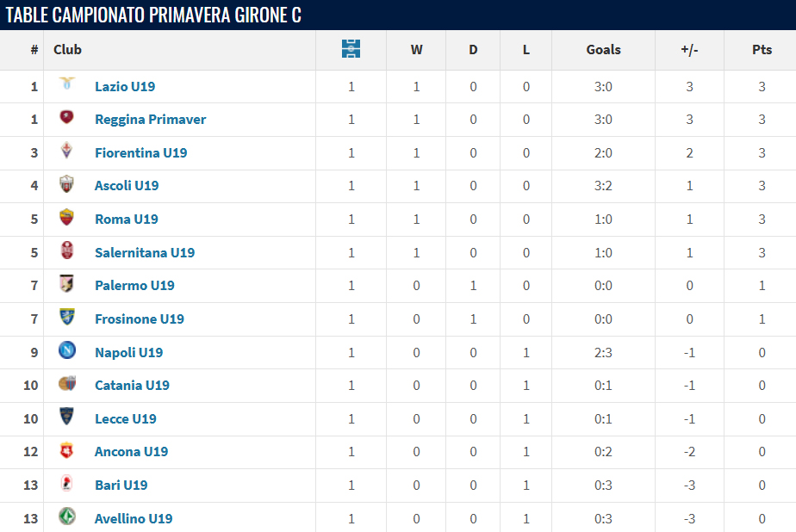Open the Ascoli U19 club link
796x532 pixels.
127,185
